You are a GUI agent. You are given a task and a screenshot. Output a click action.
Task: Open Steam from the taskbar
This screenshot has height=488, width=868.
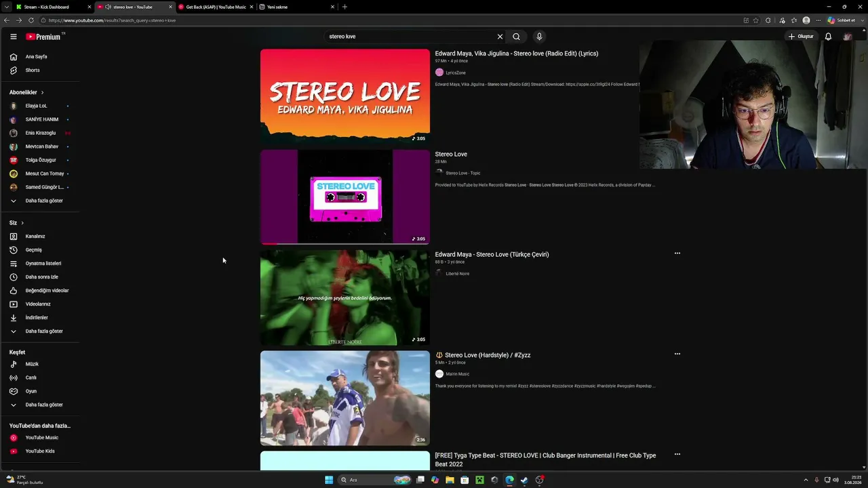point(524,480)
